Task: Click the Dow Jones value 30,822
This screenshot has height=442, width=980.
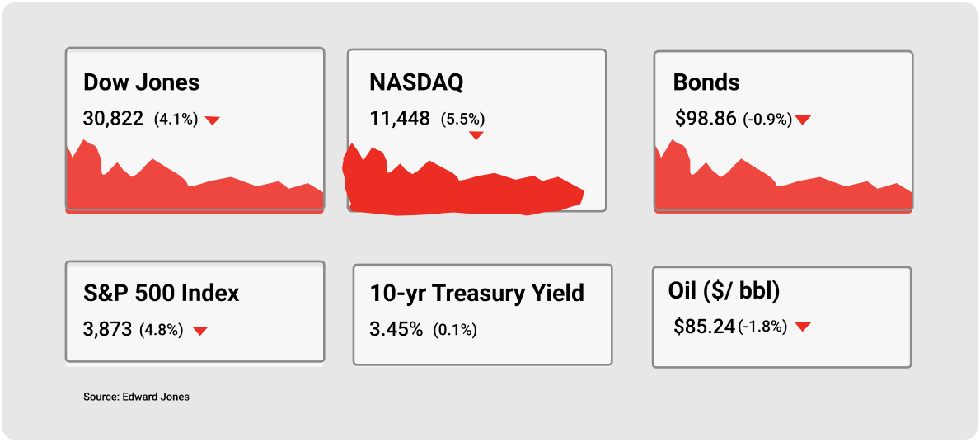Action: pyautogui.click(x=113, y=118)
